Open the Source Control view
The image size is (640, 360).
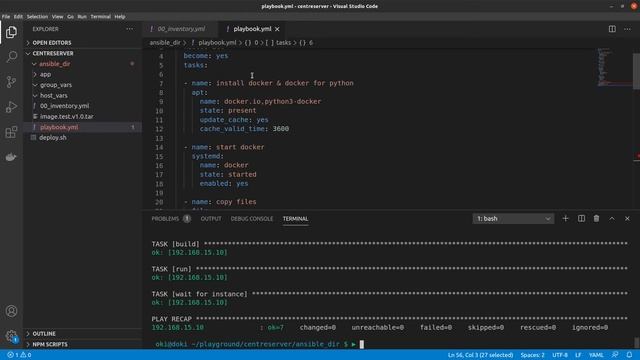pos(11,82)
